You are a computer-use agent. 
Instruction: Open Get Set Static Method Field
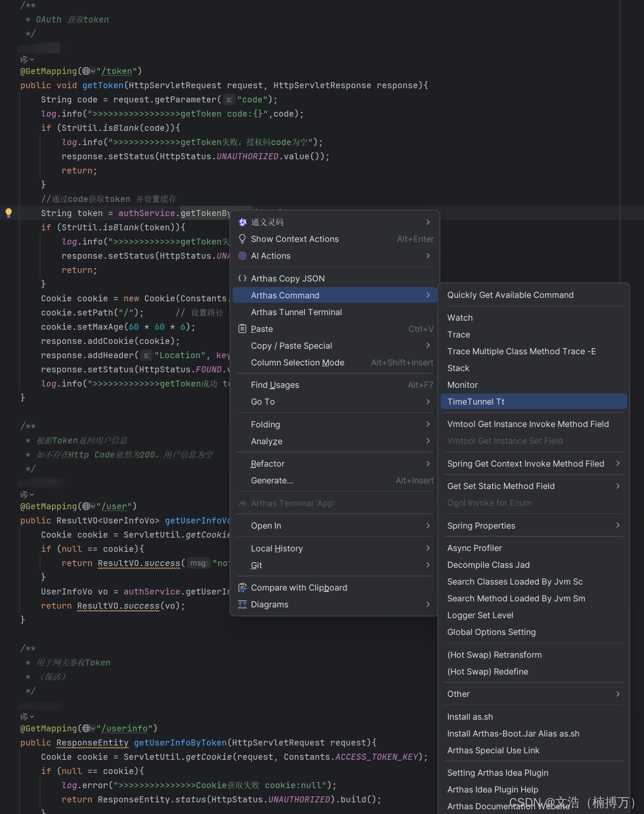click(x=534, y=486)
